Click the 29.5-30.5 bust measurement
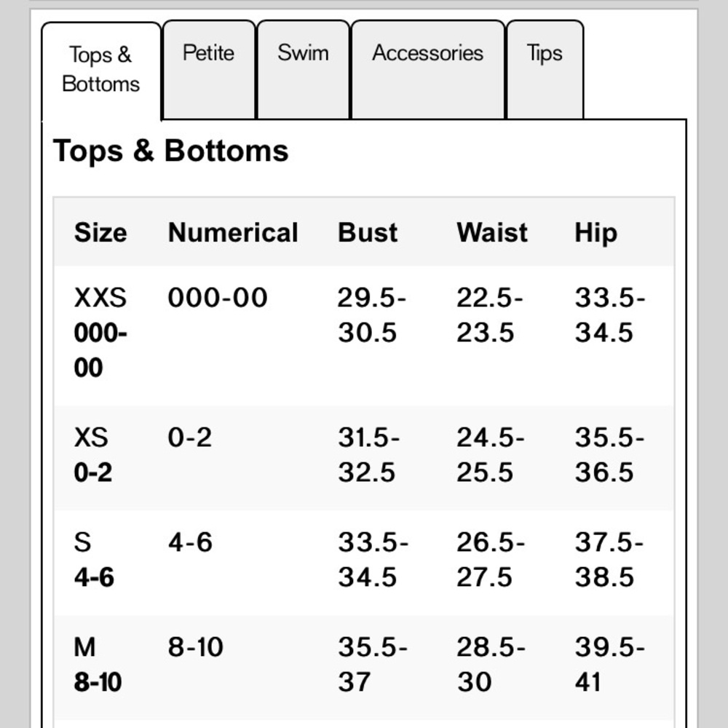 371,315
